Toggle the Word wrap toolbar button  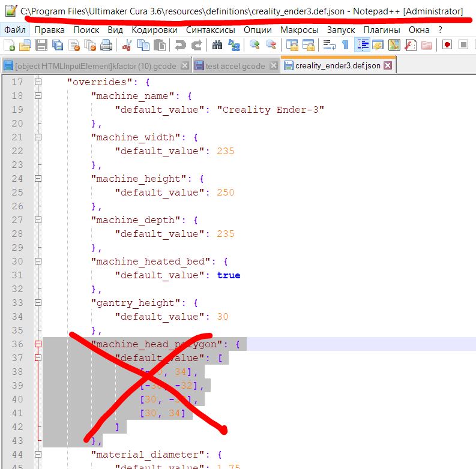click(x=330, y=45)
